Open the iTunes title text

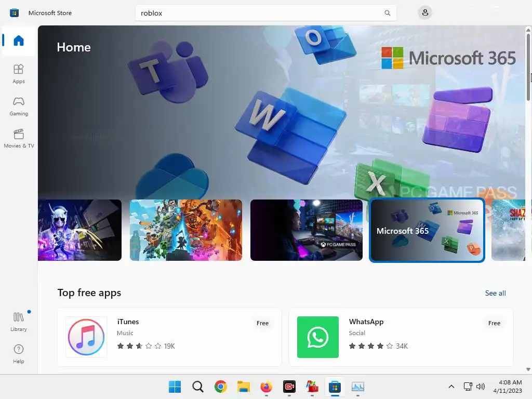(128, 322)
